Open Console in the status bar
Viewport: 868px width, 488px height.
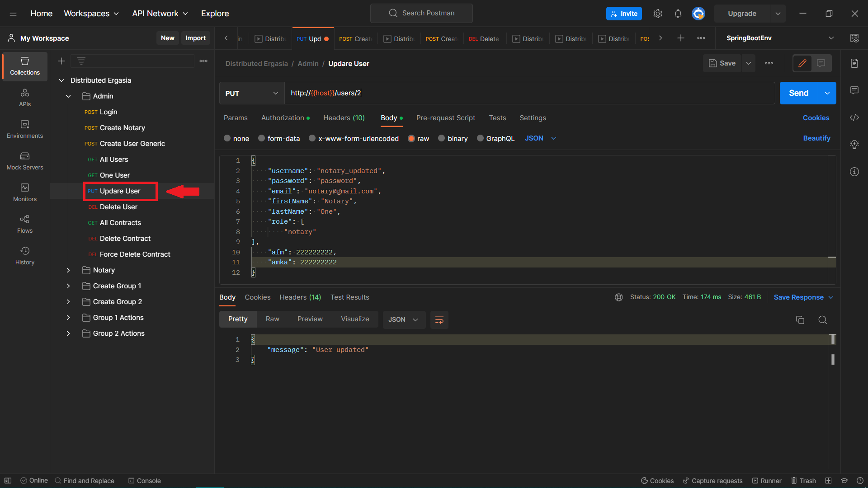[x=145, y=481]
